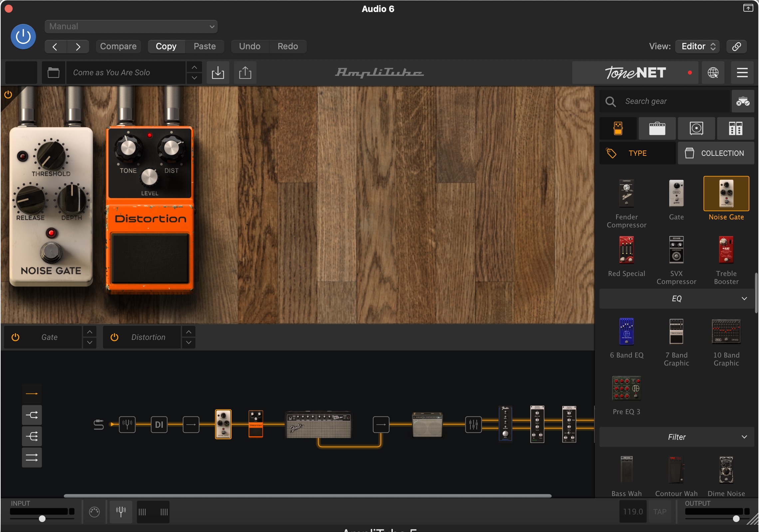
Task: Click the TAP tempo button
Action: (660, 512)
